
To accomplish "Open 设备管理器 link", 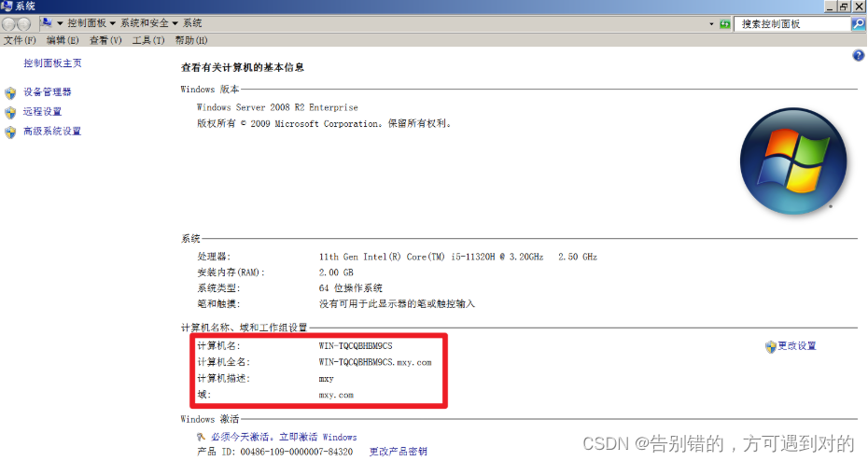I will click(47, 91).
